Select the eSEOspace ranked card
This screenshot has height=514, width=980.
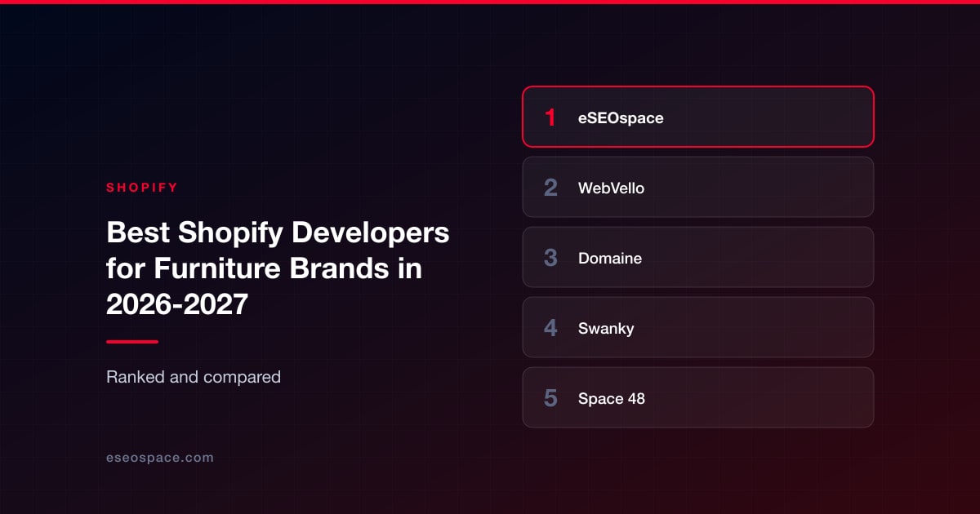tap(698, 117)
